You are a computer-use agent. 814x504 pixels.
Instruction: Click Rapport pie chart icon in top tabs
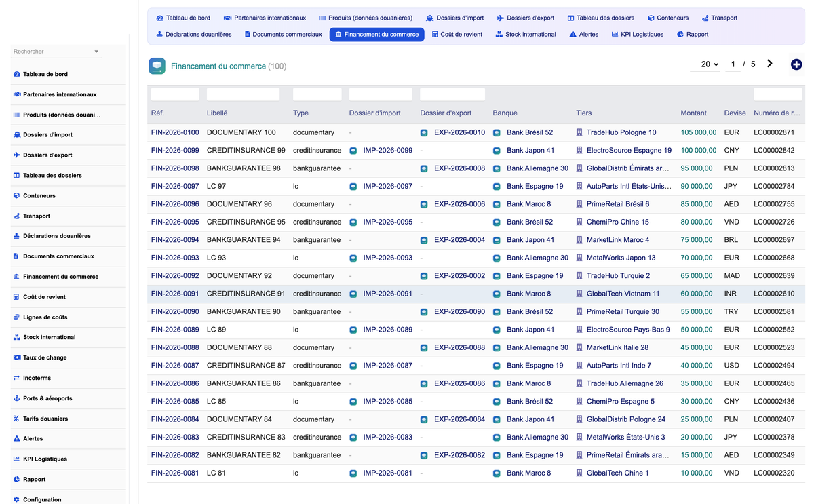pyautogui.click(x=680, y=35)
